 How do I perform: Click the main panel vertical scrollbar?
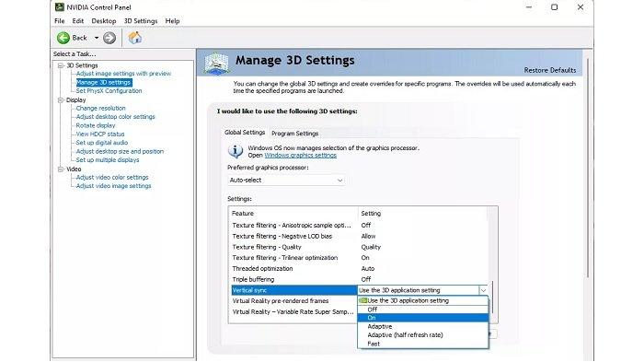pos(588,169)
